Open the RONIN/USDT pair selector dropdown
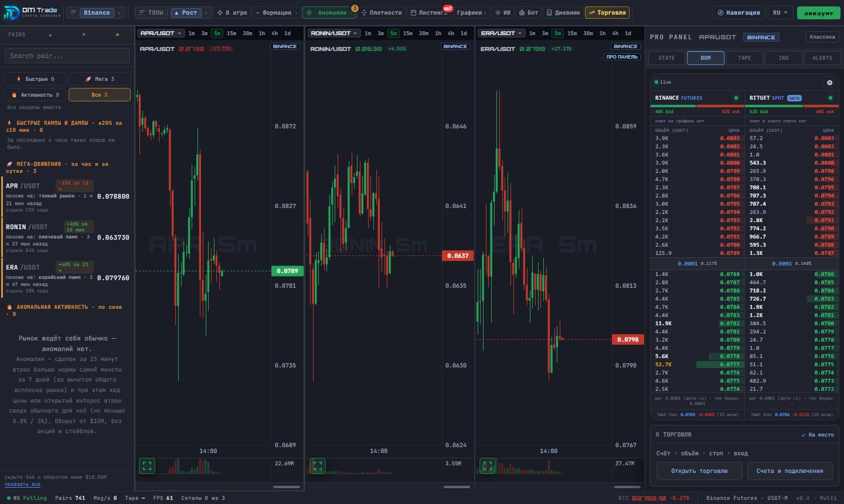 pos(334,33)
